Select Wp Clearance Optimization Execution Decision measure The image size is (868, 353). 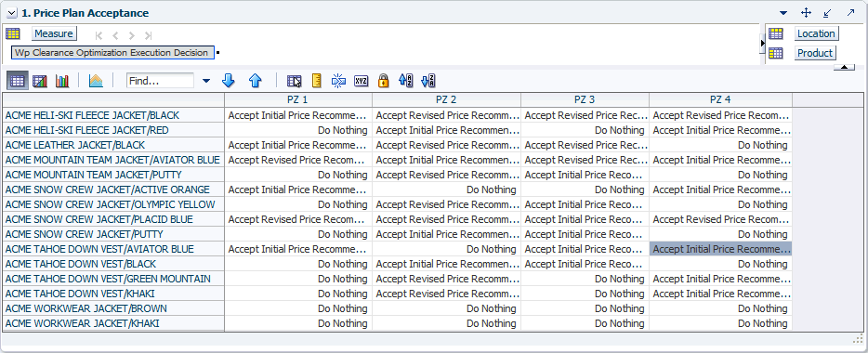[x=113, y=53]
